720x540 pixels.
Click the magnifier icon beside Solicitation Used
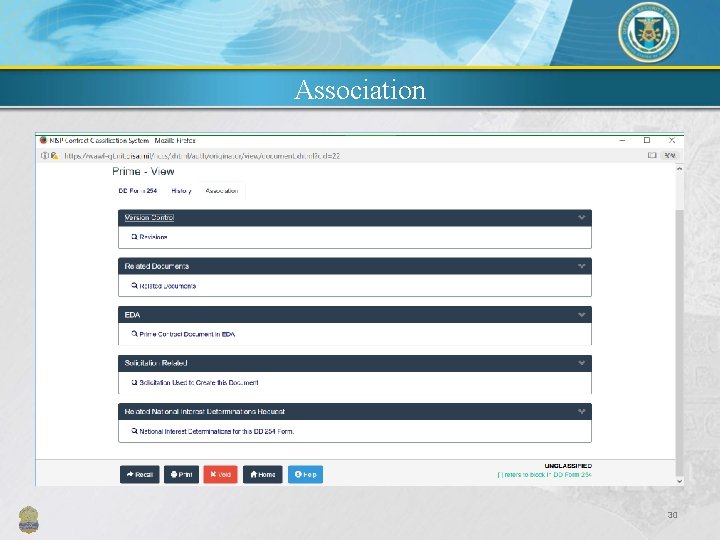pyautogui.click(x=135, y=382)
